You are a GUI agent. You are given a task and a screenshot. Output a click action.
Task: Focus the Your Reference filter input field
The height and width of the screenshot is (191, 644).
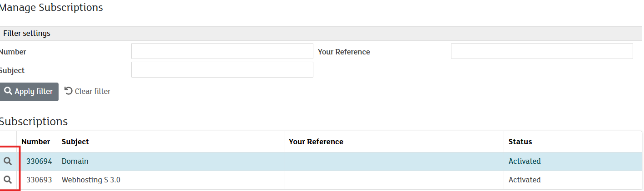(541, 51)
